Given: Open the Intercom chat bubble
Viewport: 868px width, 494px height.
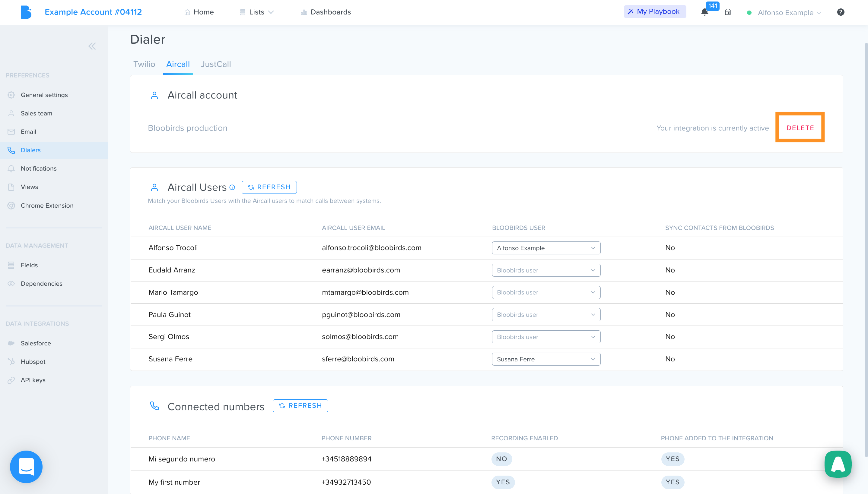Looking at the screenshot, I should [x=26, y=467].
